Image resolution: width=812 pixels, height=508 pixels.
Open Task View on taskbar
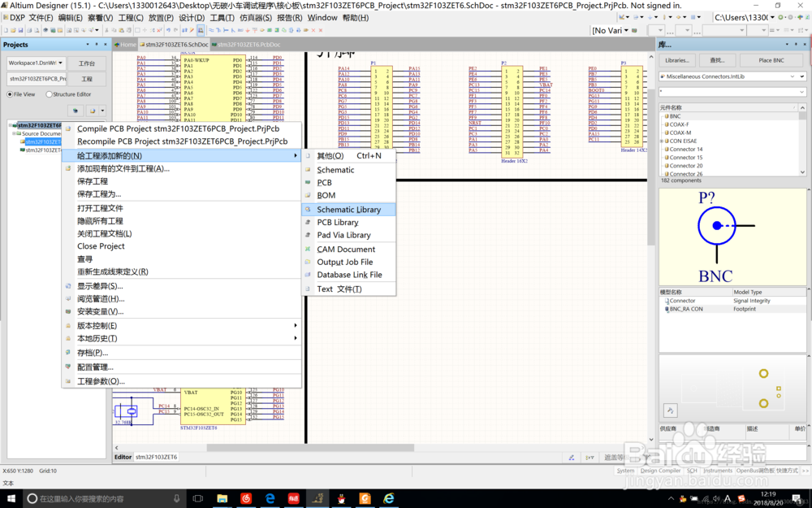pos(198,499)
